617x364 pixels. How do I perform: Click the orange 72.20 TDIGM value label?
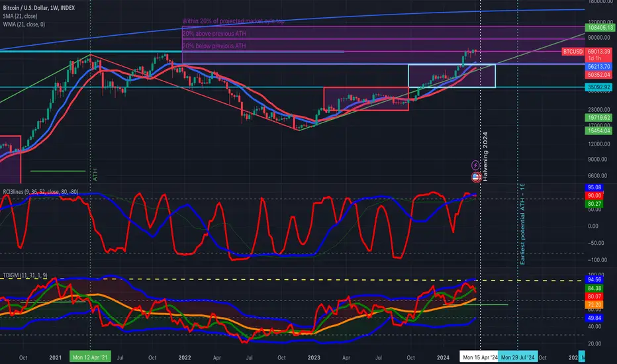pyautogui.click(x=594, y=305)
